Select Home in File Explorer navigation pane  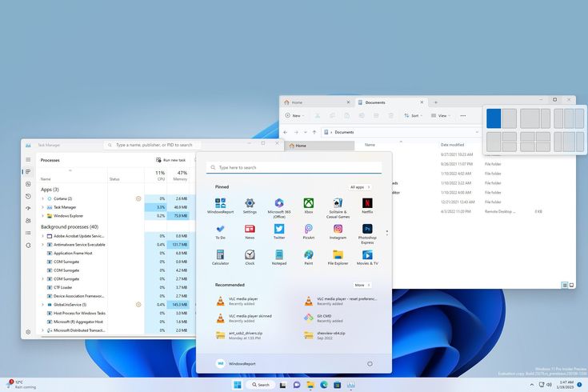(300, 146)
